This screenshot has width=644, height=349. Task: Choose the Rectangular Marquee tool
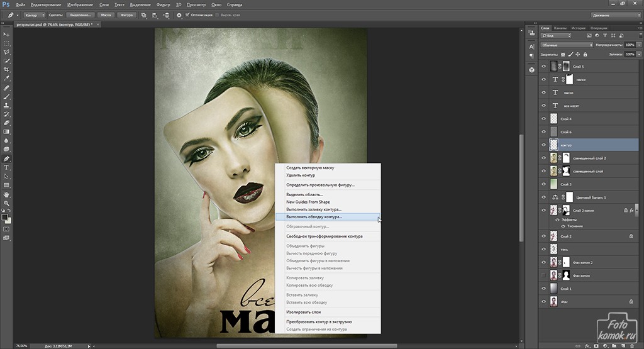(7, 43)
